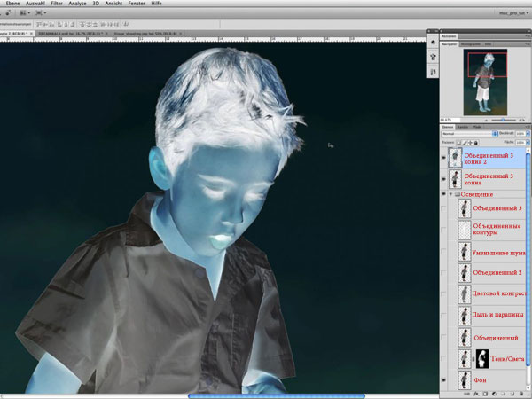This screenshot has height=399, width=532.
Task: Click align vertical centers icon in options bar
Action: (x=45, y=25)
